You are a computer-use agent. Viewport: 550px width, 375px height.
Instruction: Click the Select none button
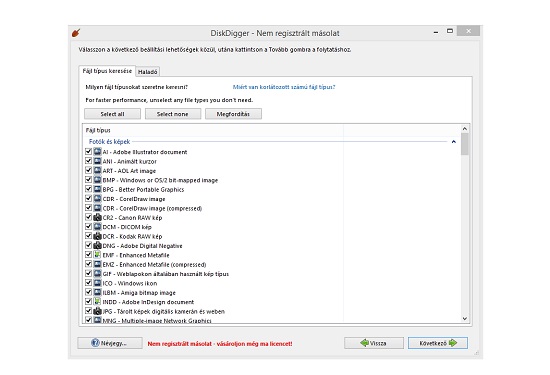pos(173,114)
